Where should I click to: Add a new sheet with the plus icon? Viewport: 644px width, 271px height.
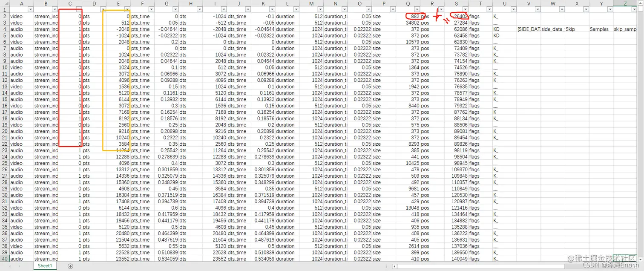pyautogui.click(x=71, y=266)
